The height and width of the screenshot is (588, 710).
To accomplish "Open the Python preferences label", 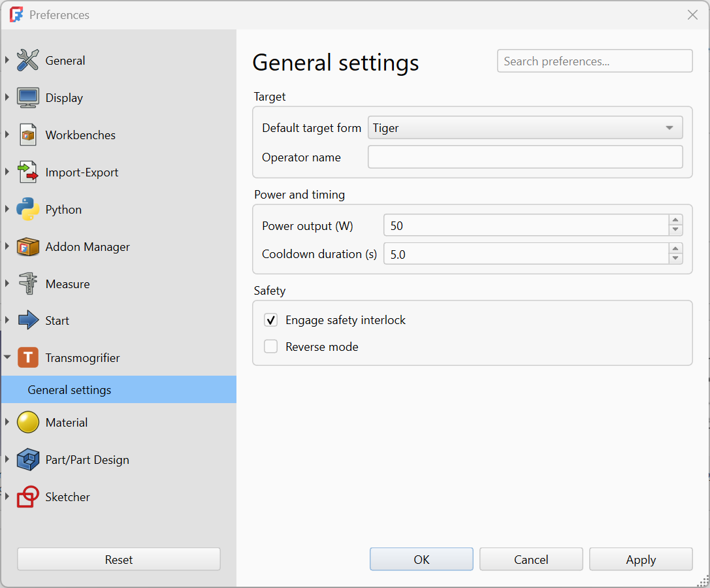I will point(63,210).
